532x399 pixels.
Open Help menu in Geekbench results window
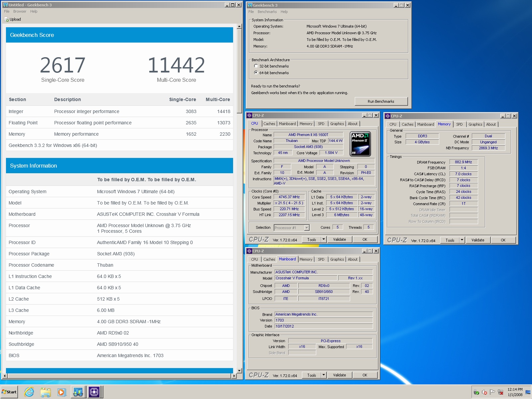click(34, 11)
